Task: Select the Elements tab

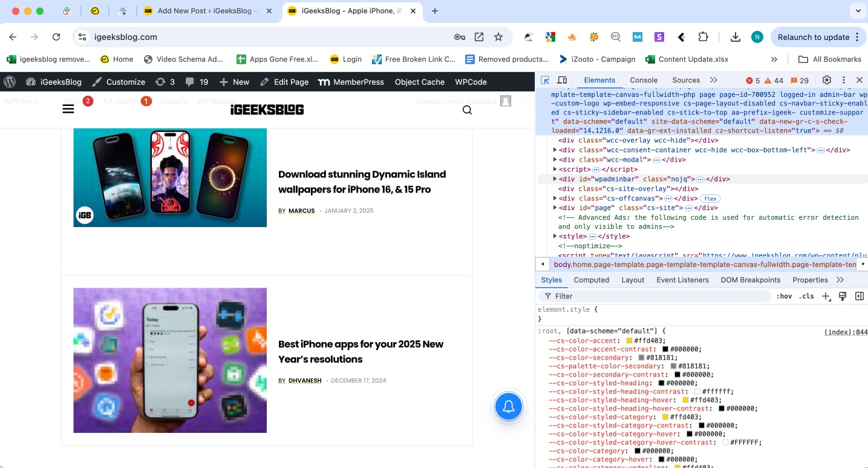Action: click(x=599, y=80)
